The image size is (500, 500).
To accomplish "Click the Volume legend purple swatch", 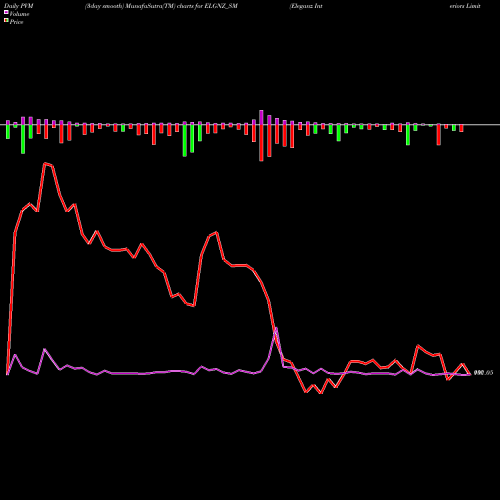I will [6, 12].
